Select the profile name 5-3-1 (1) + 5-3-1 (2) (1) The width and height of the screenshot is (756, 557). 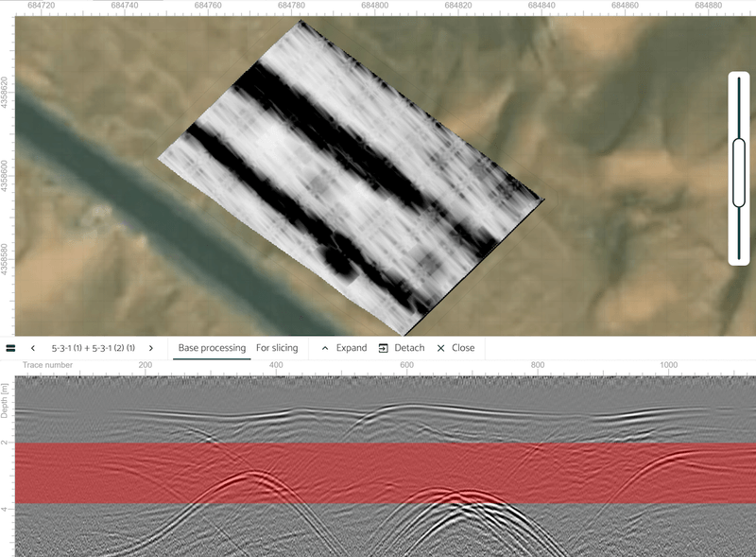coord(93,348)
